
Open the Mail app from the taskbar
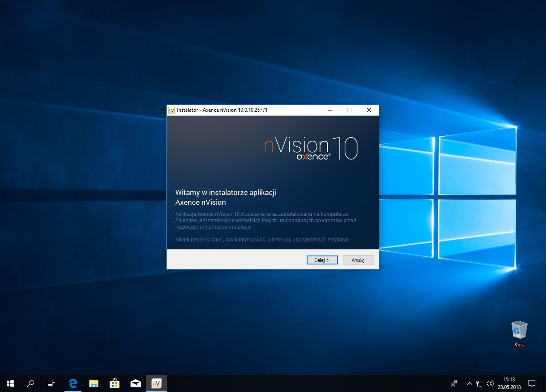135,383
